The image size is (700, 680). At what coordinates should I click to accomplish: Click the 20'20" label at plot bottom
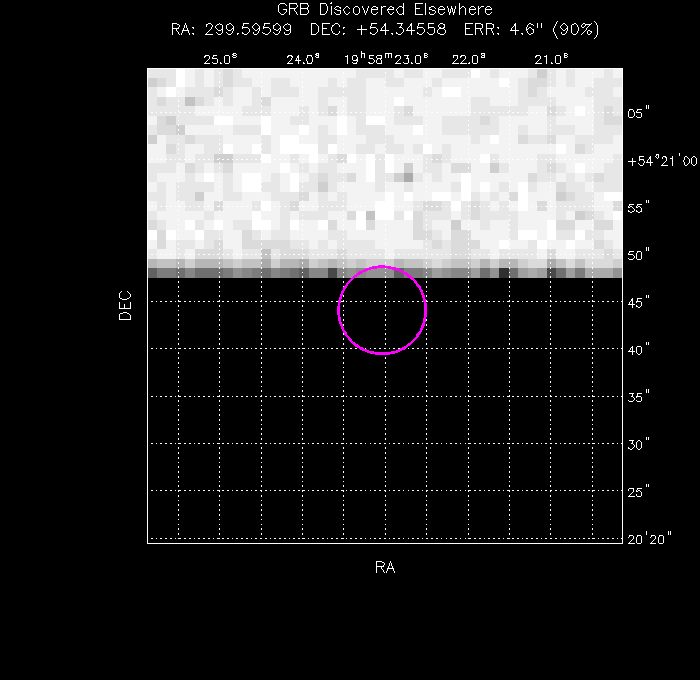pyautogui.click(x=648, y=539)
